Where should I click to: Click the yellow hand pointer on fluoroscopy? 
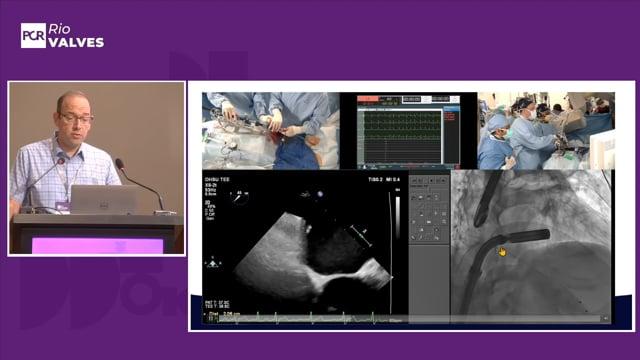click(x=502, y=252)
